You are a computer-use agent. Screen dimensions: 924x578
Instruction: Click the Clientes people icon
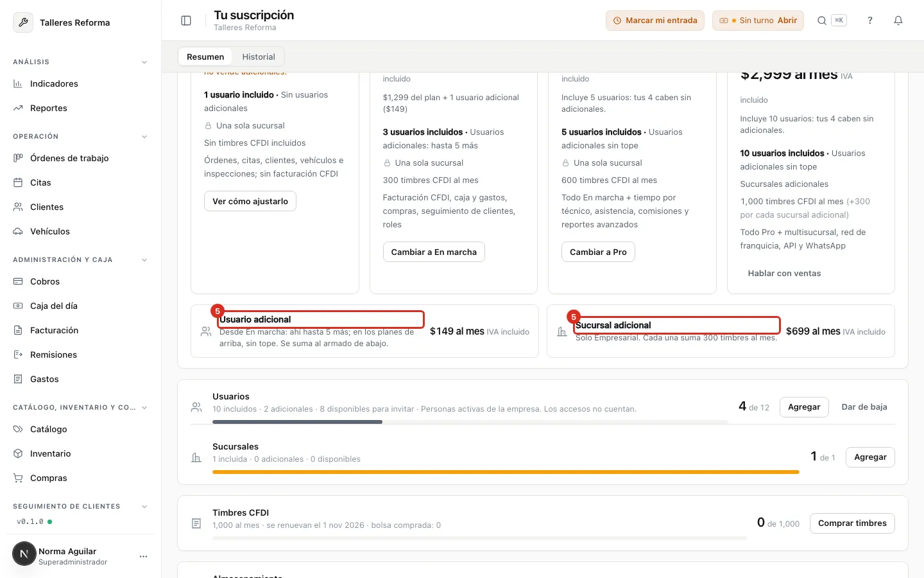(x=18, y=207)
